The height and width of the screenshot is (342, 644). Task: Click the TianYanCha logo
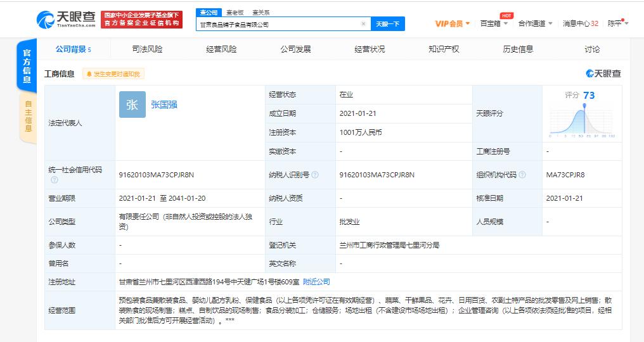coord(66,19)
